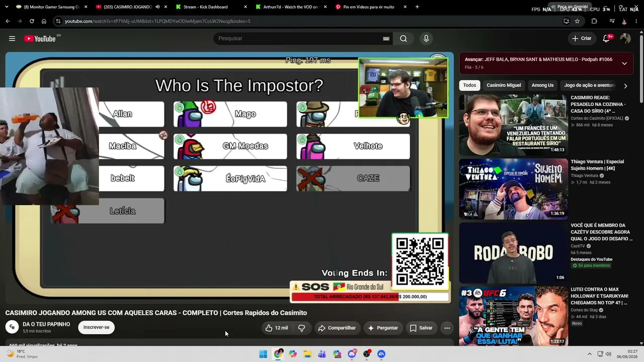View site information beside the URL

(x=58, y=21)
